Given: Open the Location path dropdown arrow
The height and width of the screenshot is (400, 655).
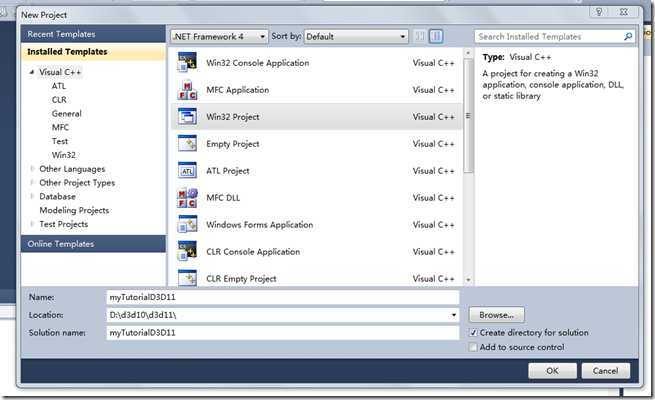Looking at the screenshot, I should pos(454,315).
